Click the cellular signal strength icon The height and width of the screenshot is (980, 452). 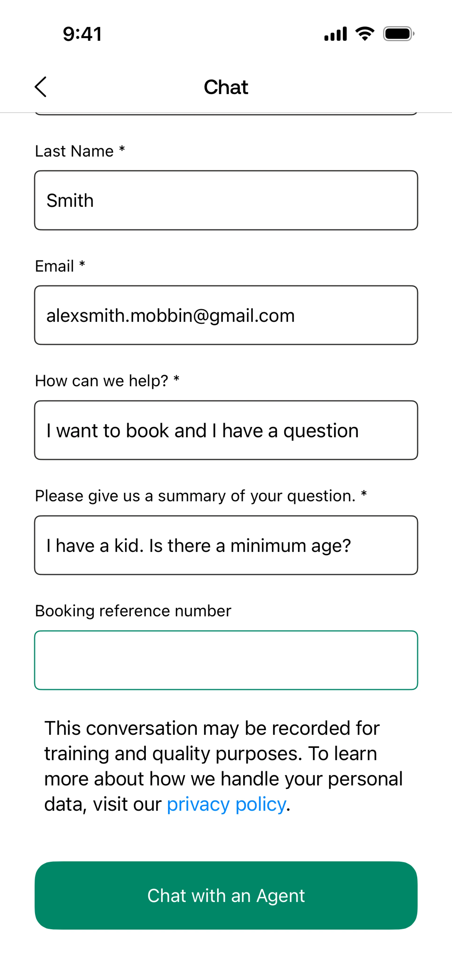point(335,34)
